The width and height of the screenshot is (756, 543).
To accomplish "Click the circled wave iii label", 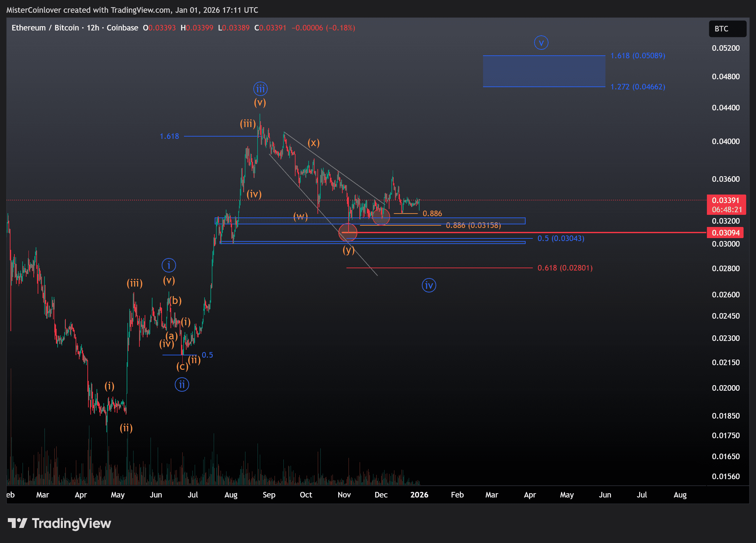I will click(x=260, y=89).
